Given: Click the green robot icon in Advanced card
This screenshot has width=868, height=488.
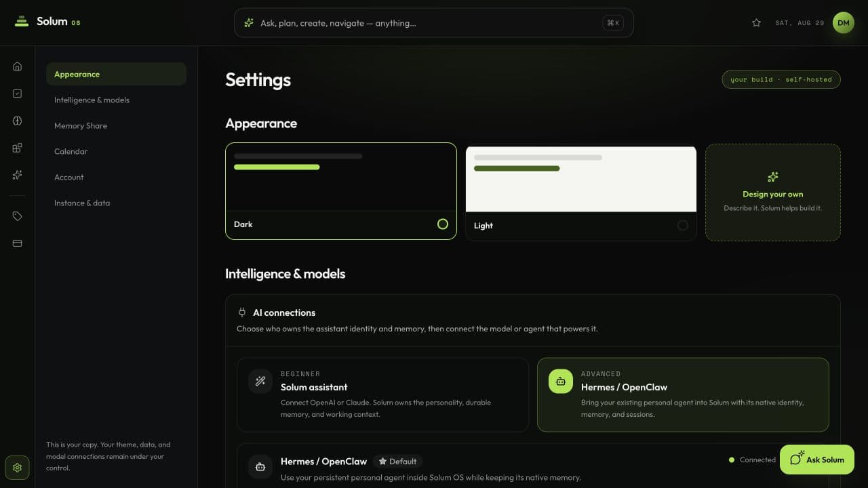Looking at the screenshot, I should [561, 381].
